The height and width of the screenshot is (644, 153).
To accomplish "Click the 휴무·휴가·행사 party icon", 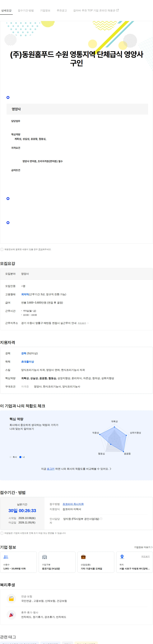I will (11, 615).
